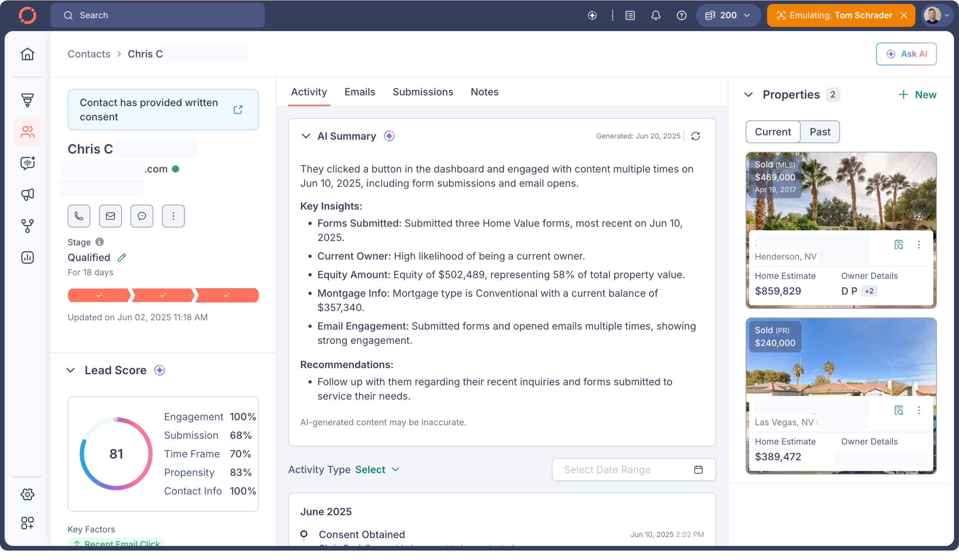This screenshot has width=959, height=560.
Task: Go to Contacts breadcrumb
Action: [89, 54]
